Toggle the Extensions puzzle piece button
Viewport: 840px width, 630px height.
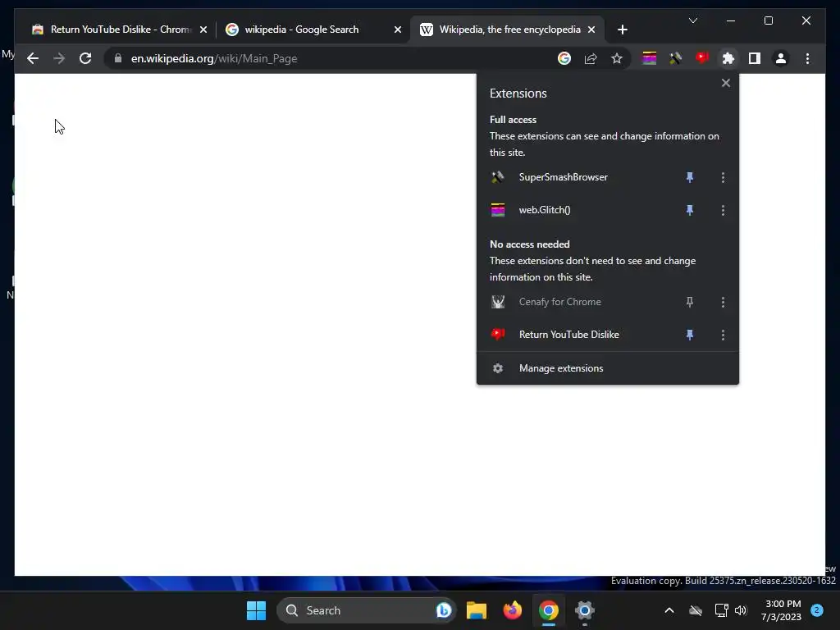click(728, 58)
